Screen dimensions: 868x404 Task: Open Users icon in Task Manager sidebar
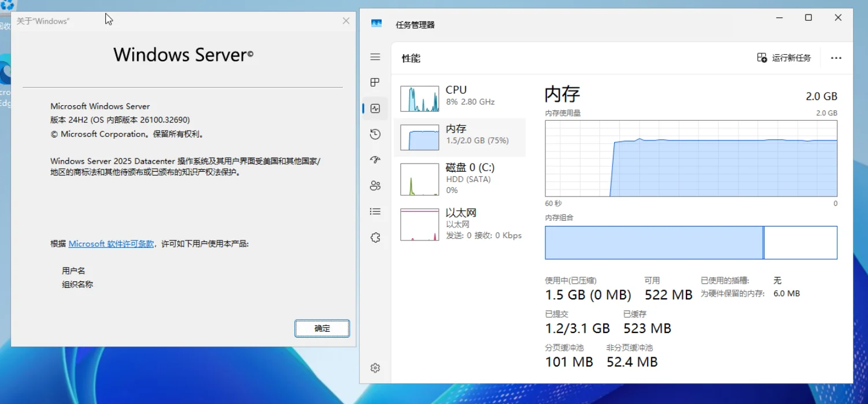point(375,186)
